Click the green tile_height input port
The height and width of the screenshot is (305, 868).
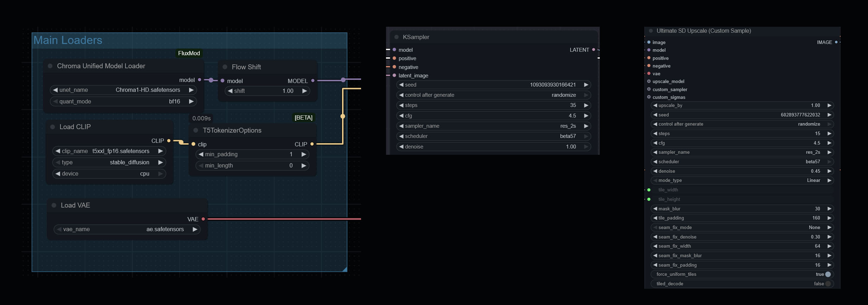(x=649, y=199)
